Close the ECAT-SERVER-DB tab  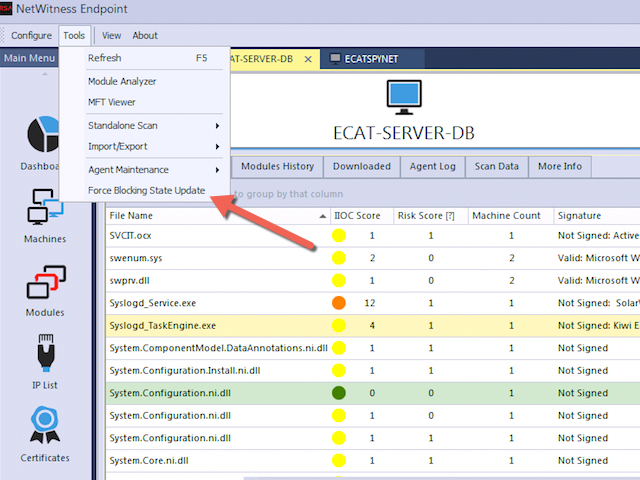308,59
